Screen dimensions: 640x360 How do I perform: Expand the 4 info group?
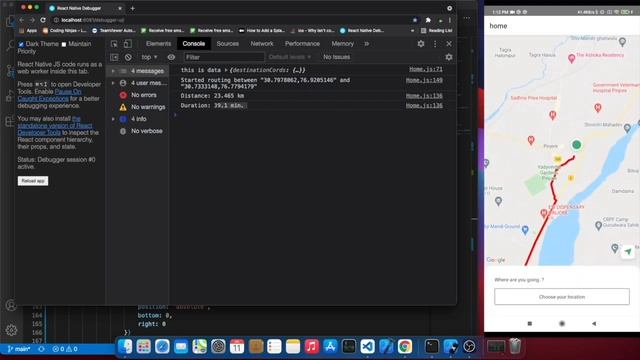click(113, 119)
